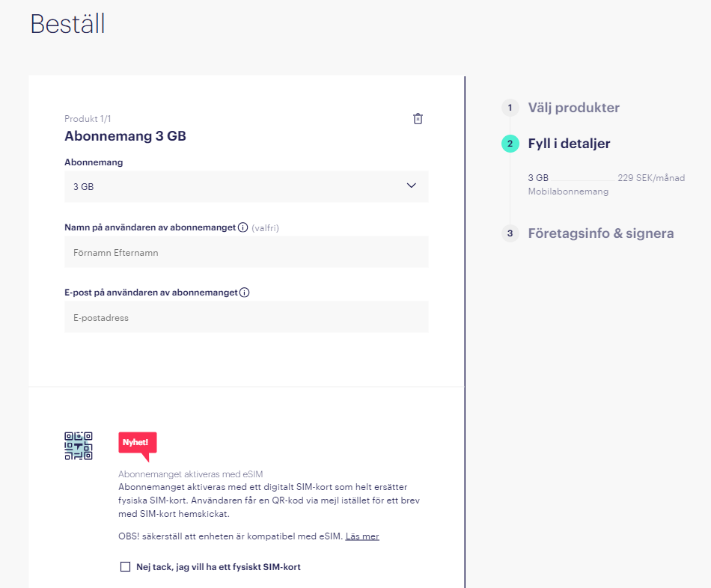Click 'Abonnemanget aktiveras med eSIM' subtitle

[190, 474]
